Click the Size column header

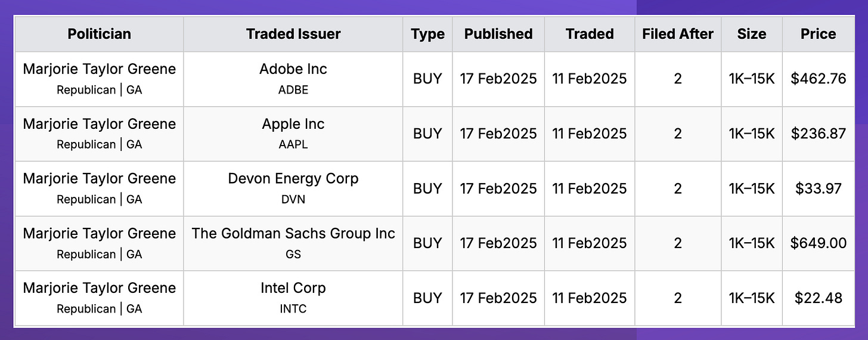click(752, 34)
